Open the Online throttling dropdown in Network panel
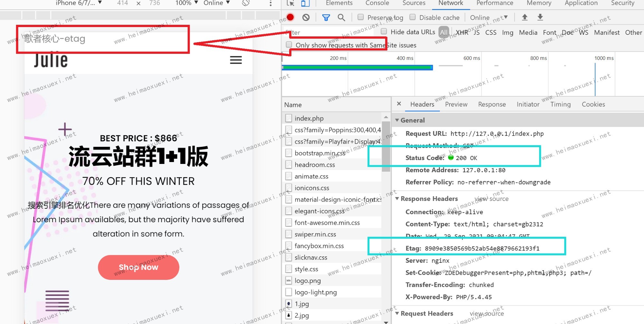This screenshot has width=644, height=324. coord(488,17)
